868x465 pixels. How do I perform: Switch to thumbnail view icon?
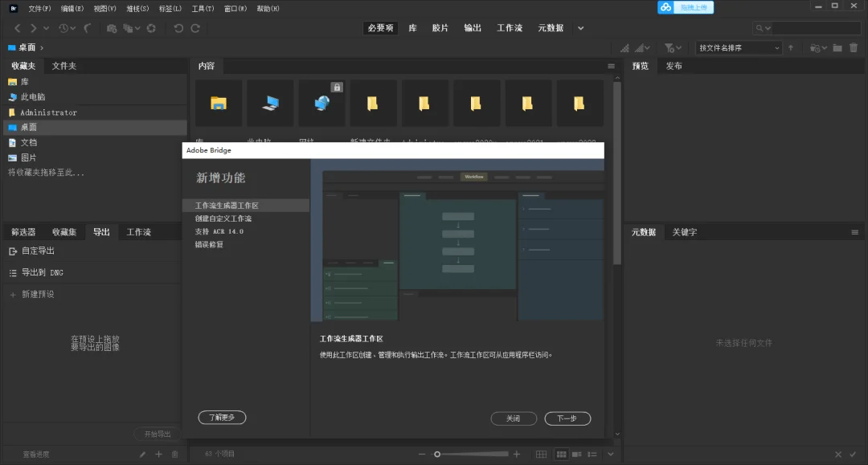point(561,455)
